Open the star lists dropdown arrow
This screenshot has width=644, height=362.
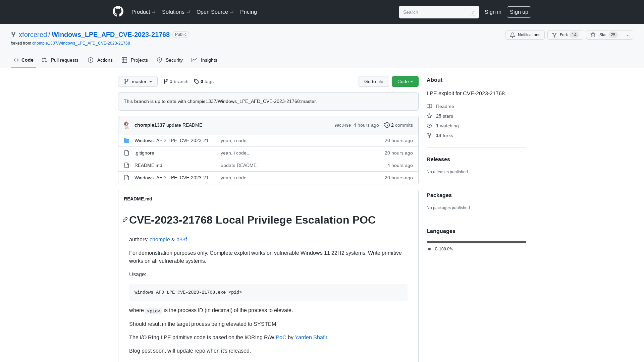point(628,35)
